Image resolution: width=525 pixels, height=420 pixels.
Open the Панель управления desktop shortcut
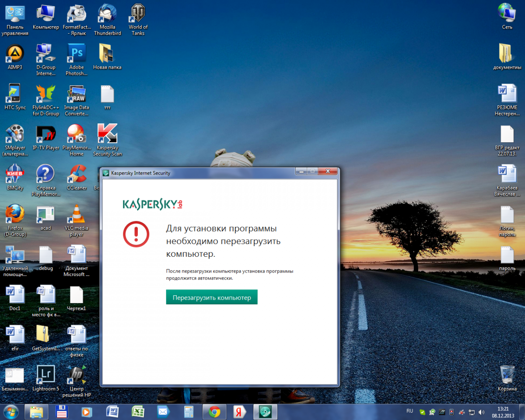click(15, 20)
